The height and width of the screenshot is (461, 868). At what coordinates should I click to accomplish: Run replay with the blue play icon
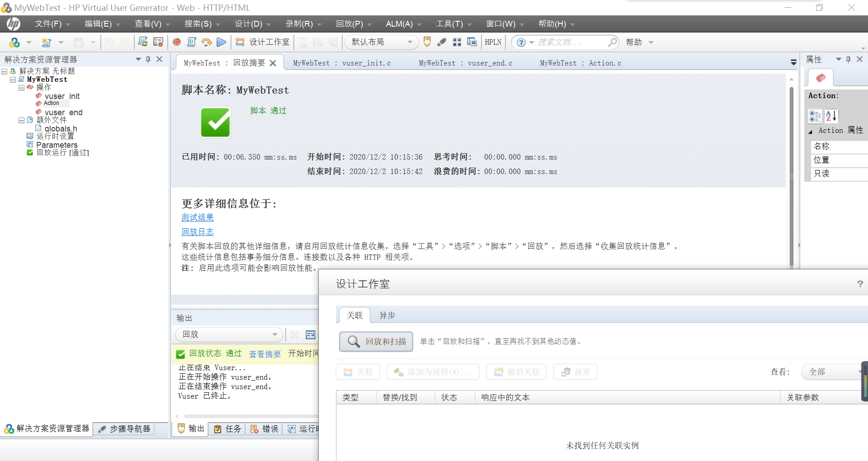221,42
